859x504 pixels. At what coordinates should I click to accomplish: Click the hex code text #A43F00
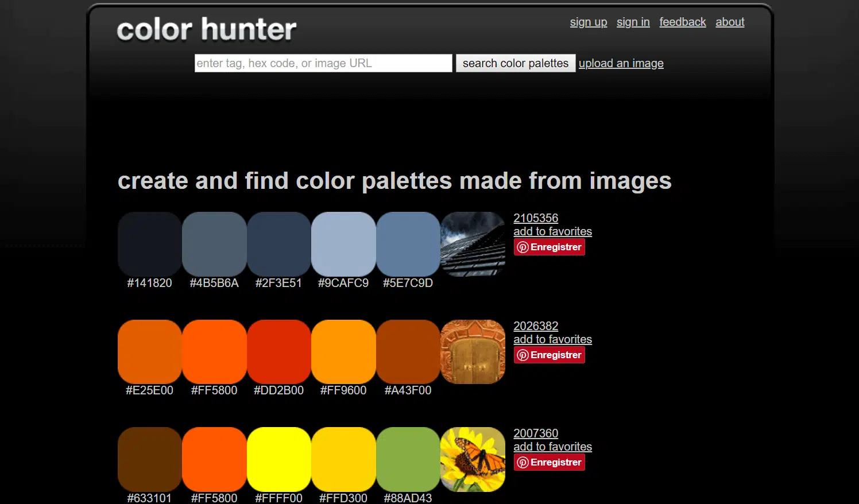(408, 390)
